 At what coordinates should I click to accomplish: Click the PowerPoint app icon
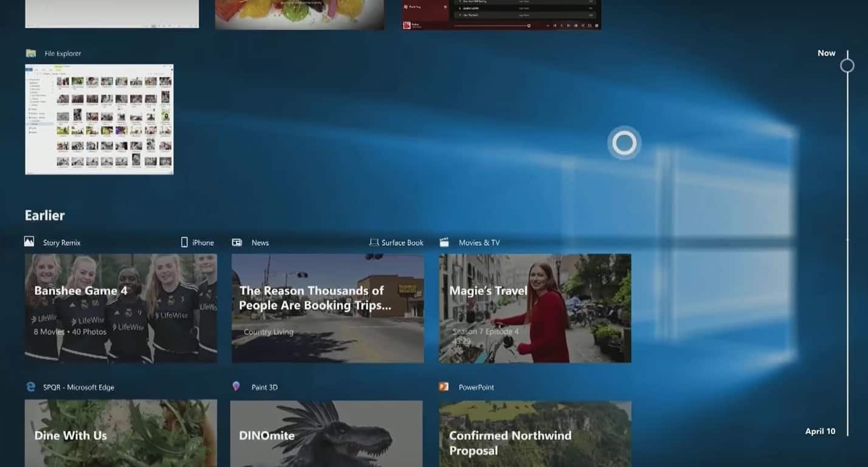tap(444, 387)
